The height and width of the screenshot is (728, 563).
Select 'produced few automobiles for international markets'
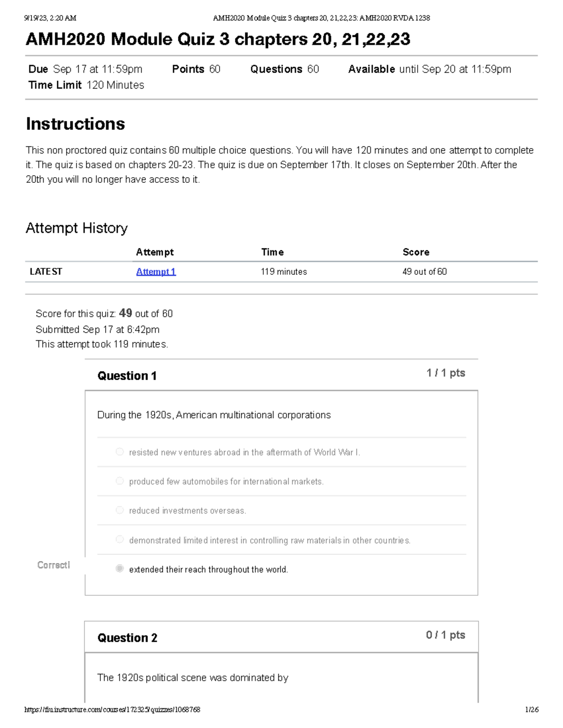pos(119,480)
